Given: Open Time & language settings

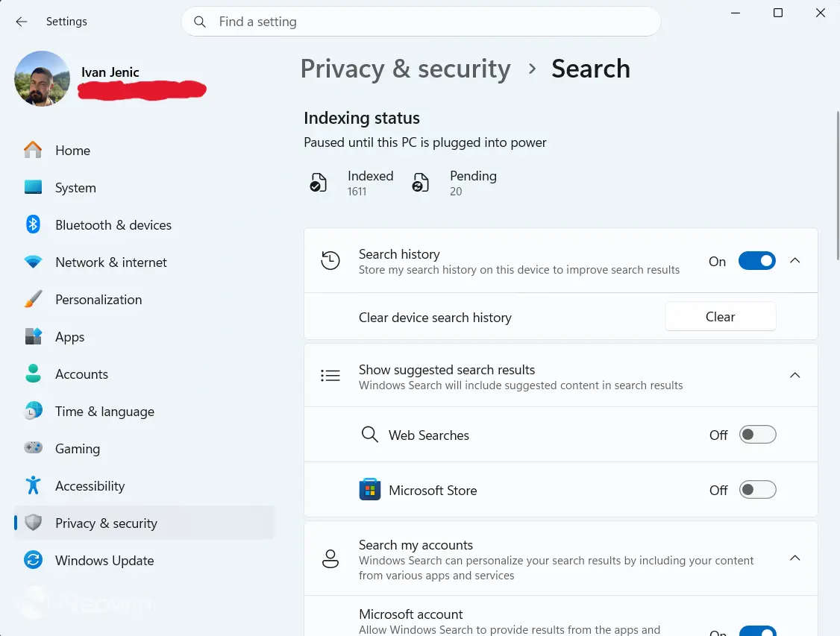Looking at the screenshot, I should 144,411.
